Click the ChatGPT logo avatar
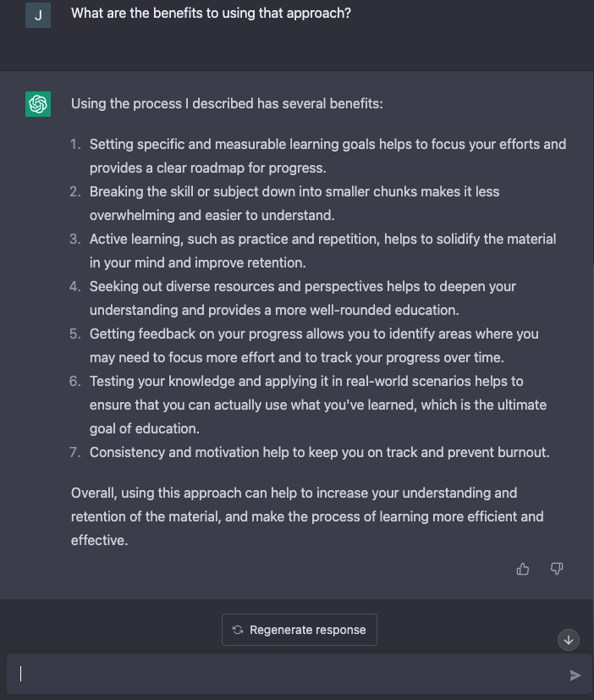Screen dimensions: 594x700 [38, 104]
